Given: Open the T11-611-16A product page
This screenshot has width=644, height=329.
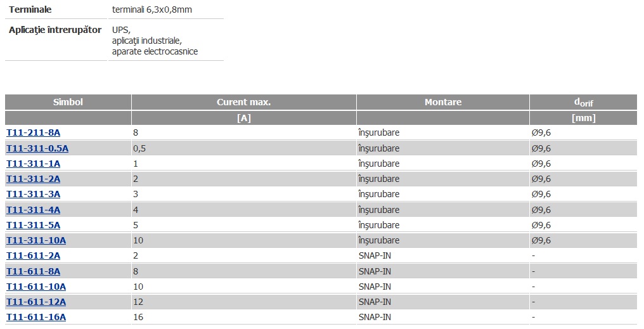Looking at the screenshot, I should tap(36, 317).
